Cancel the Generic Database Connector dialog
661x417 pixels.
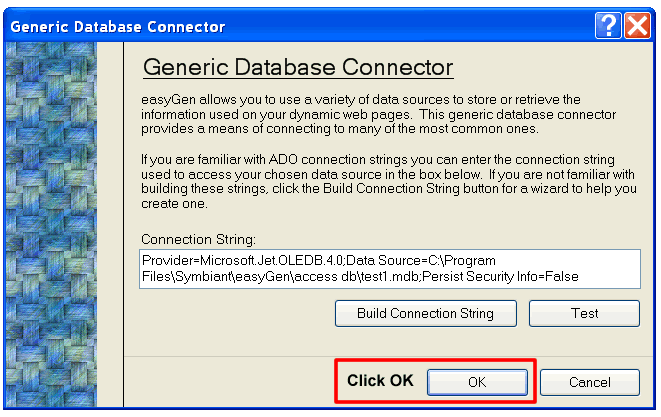(x=590, y=382)
